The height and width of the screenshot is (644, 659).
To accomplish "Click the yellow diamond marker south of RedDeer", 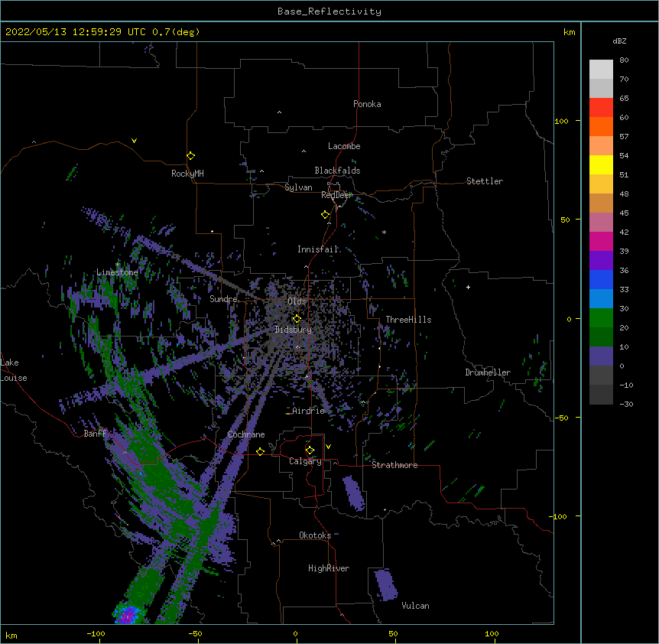I will pyautogui.click(x=326, y=215).
